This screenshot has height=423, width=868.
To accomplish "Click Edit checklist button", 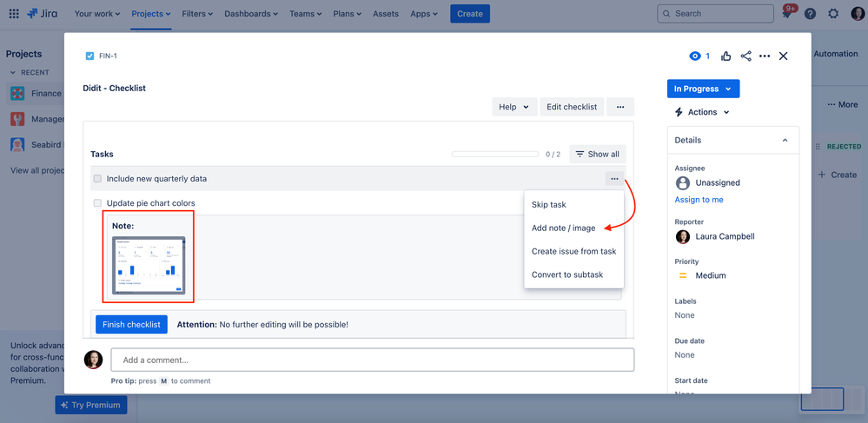I will pyautogui.click(x=572, y=107).
